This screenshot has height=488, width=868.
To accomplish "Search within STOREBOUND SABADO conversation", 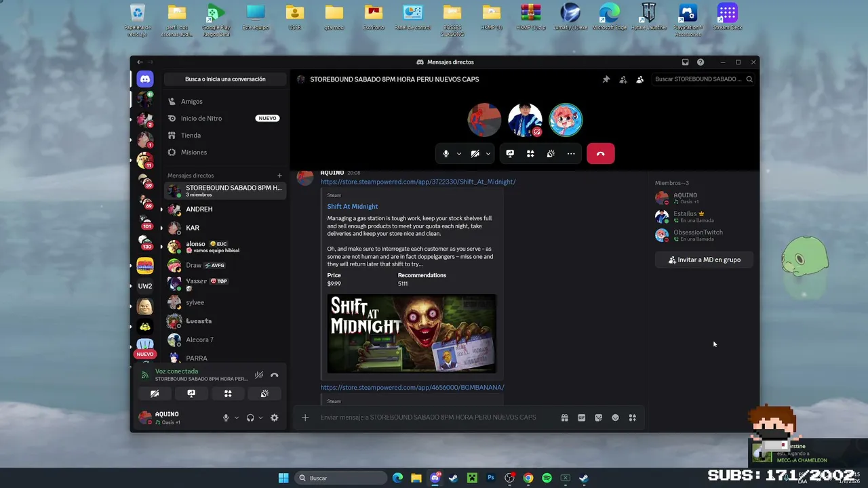I will (703, 79).
